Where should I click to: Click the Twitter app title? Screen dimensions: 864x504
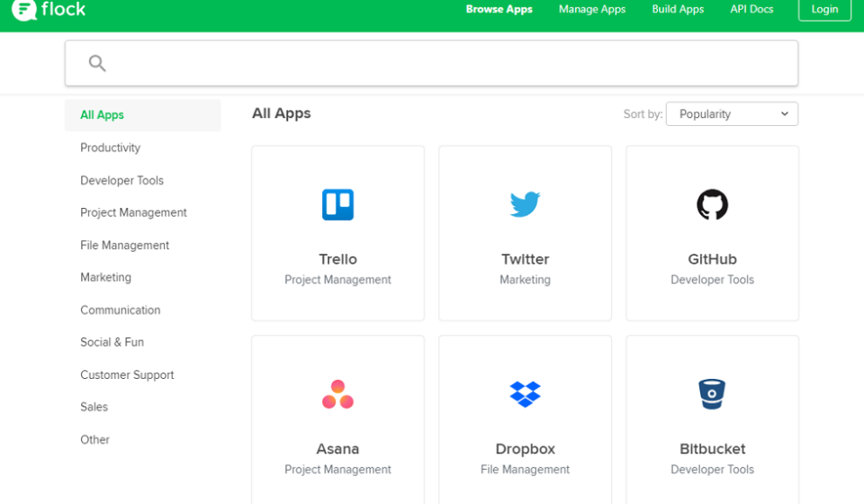coord(525,259)
